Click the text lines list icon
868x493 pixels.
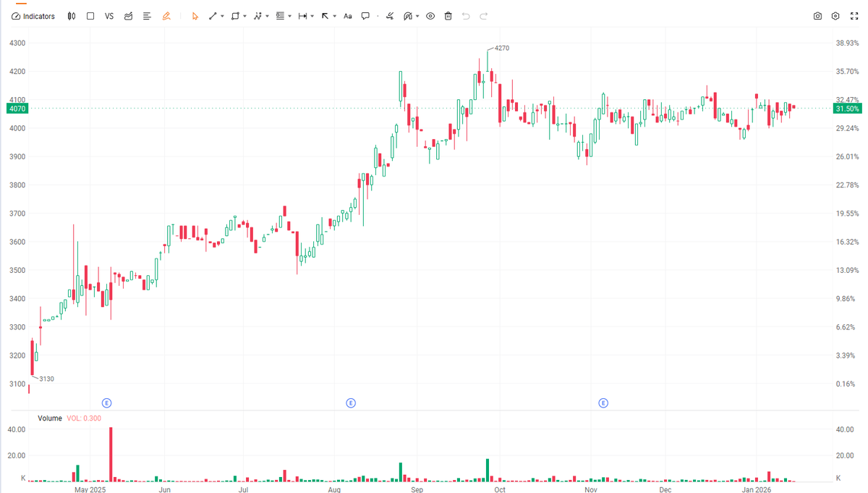(x=147, y=16)
